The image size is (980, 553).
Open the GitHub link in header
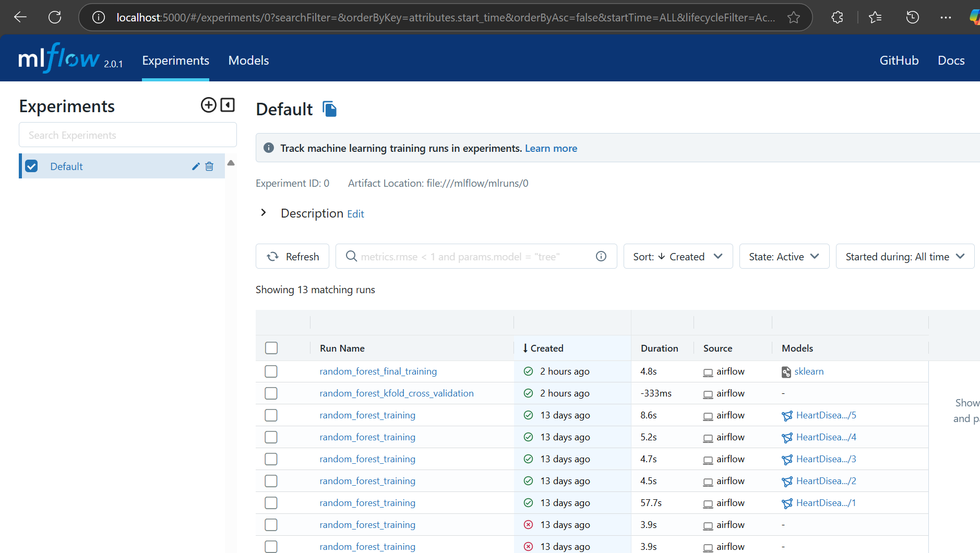(899, 61)
